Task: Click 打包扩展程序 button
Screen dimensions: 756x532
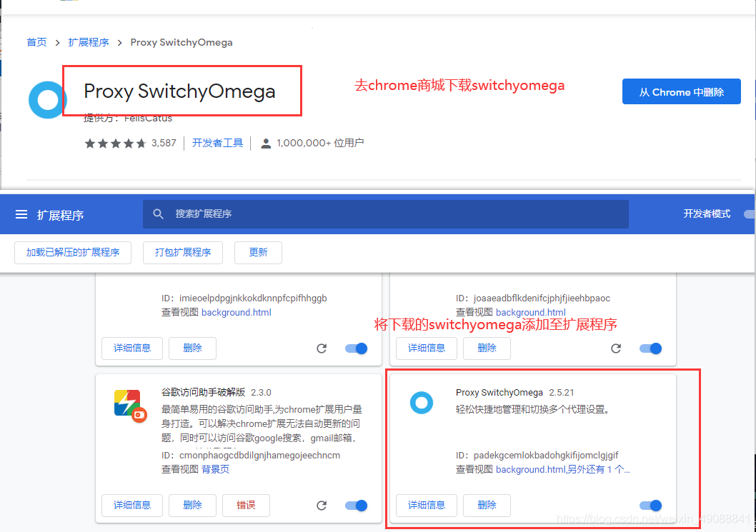Action: tap(183, 253)
